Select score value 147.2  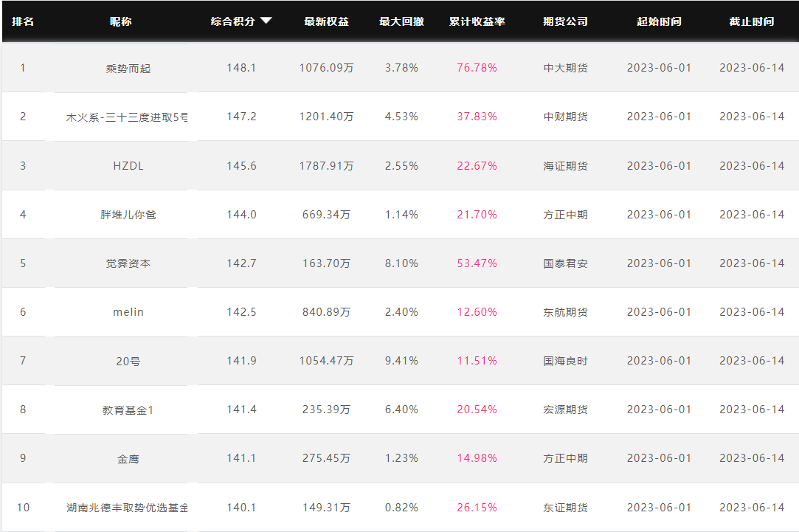241,117
